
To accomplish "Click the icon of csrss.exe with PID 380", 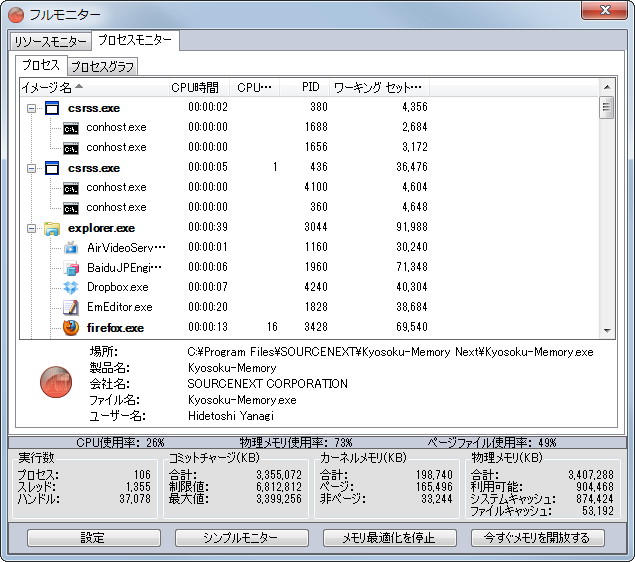I will [x=52, y=108].
